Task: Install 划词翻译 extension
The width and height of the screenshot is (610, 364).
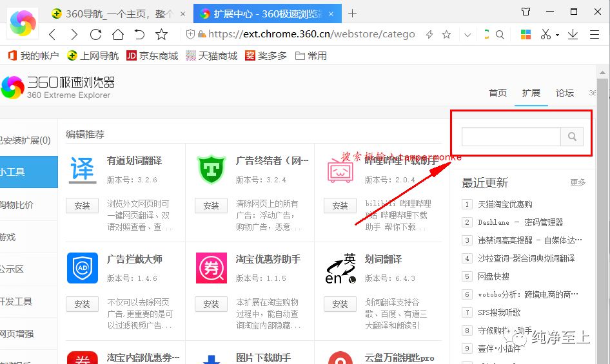Action: [340, 304]
